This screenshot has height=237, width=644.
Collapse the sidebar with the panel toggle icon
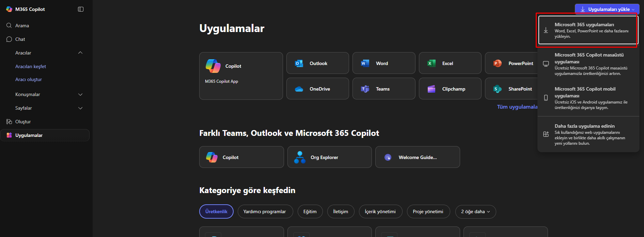coord(81,9)
